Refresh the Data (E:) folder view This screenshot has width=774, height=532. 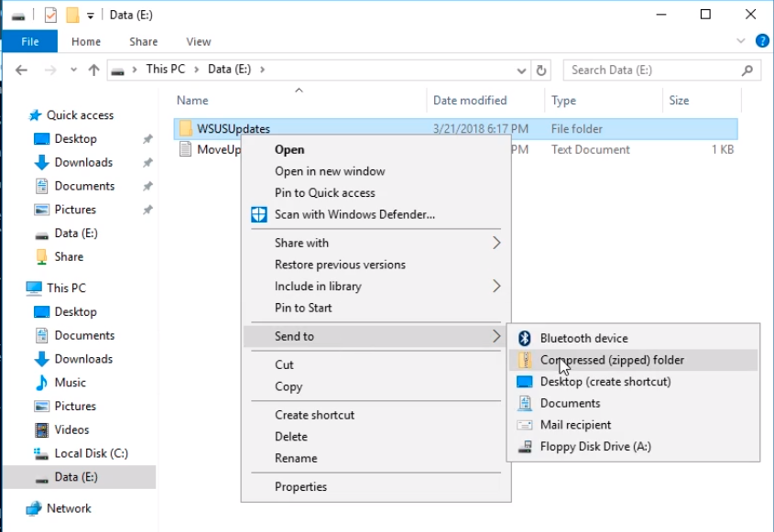point(541,71)
